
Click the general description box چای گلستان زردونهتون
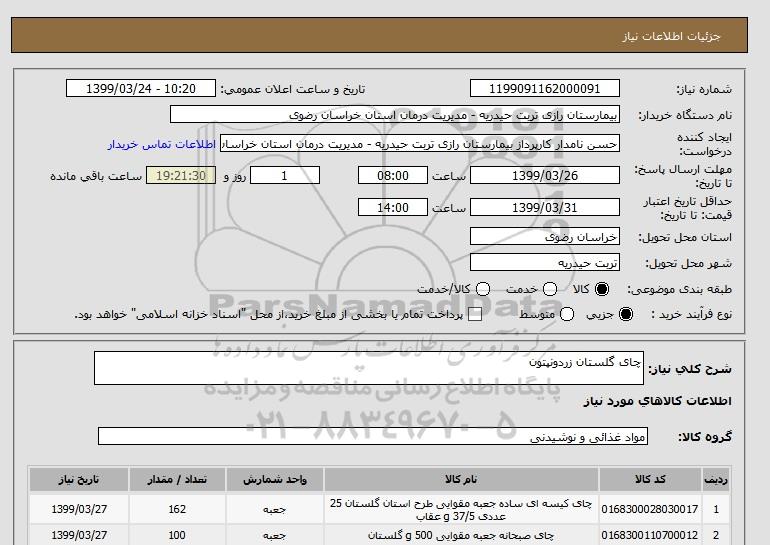[369, 368]
